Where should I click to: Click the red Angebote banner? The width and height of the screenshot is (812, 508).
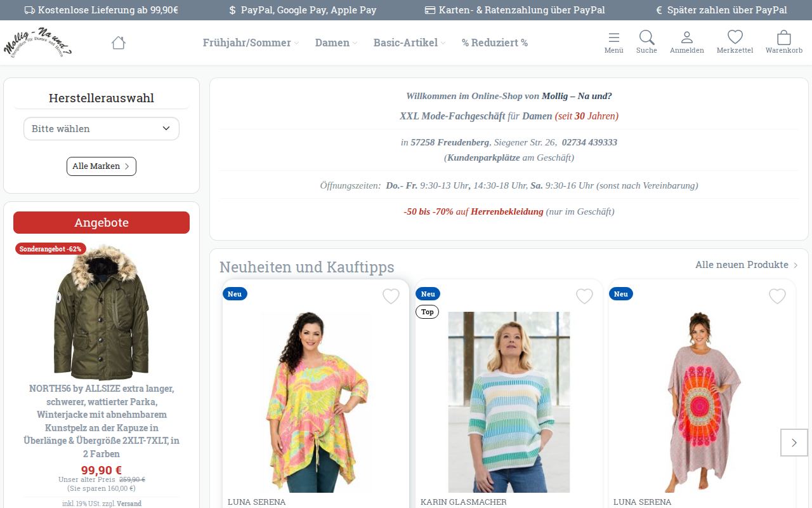coord(101,222)
